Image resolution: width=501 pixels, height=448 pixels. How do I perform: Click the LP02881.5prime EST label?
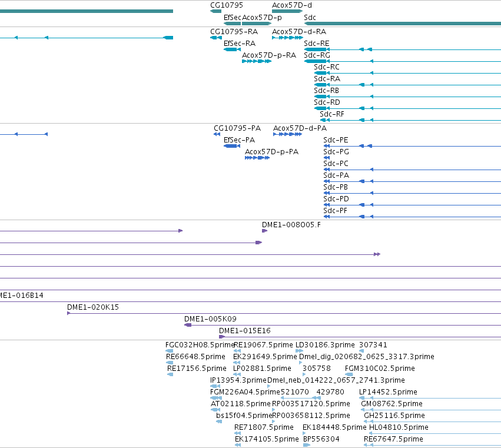(x=262, y=369)
